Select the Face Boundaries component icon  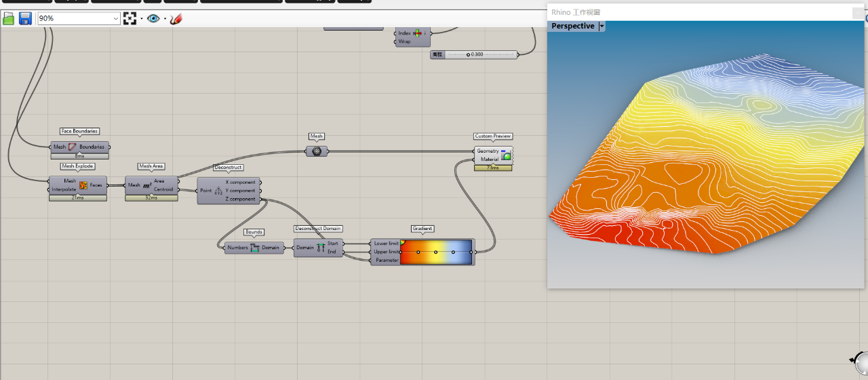73,147
